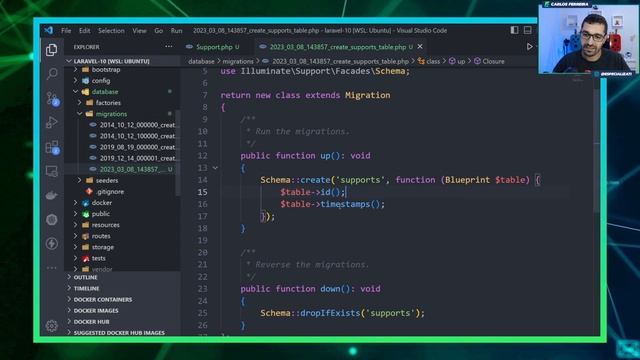Toggle the bottom panel layout icon
640x360 pixels.
coord(527,30)
